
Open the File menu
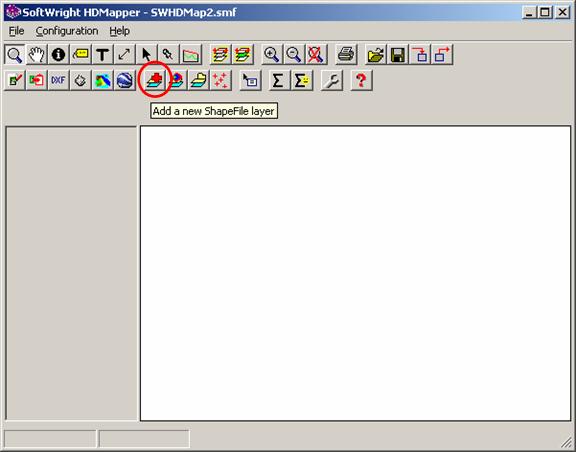point(16,31)
